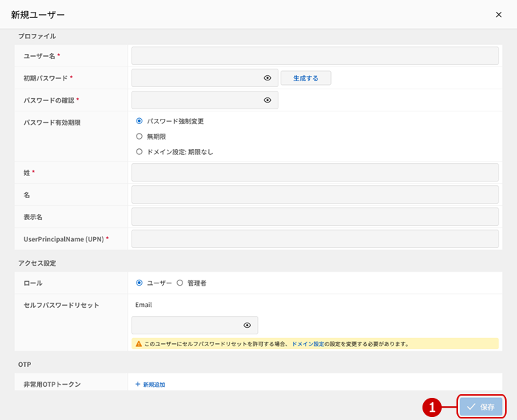This screenshot has height=420, width=517.
Task: Reveal the password confirmation via eye icon
Action: pyautogui.click(x=267, y=100)
